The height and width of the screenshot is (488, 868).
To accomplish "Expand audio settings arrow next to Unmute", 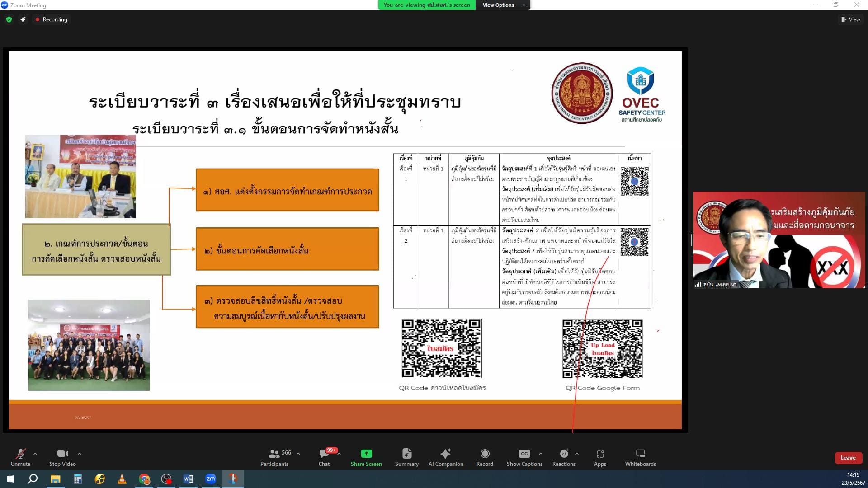I will click(35, 453).
